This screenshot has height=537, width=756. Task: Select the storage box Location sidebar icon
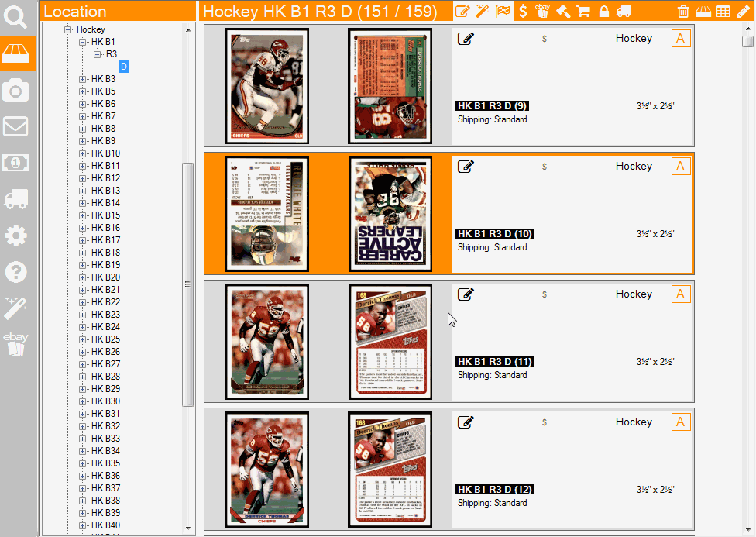point(18,53)
